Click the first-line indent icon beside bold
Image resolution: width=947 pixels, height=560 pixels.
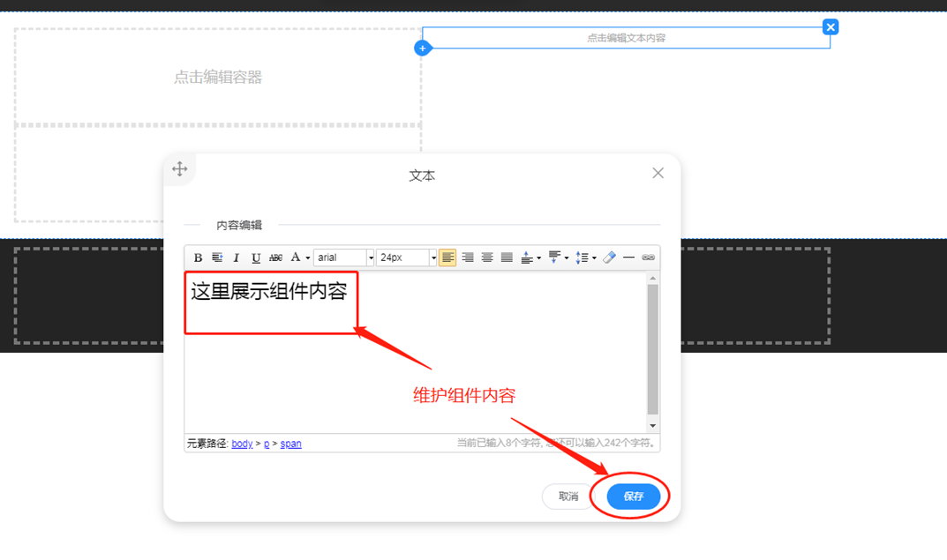click(x=217, y=258)
